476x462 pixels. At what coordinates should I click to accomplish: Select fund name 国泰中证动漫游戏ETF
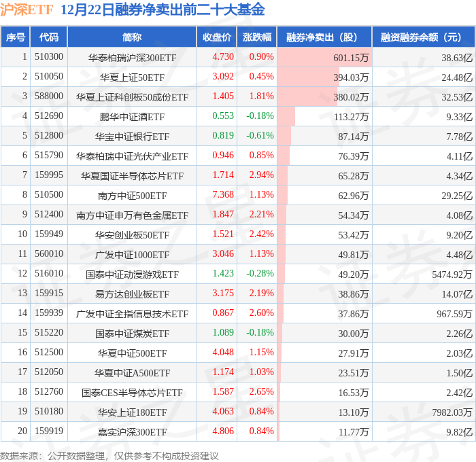132,274
